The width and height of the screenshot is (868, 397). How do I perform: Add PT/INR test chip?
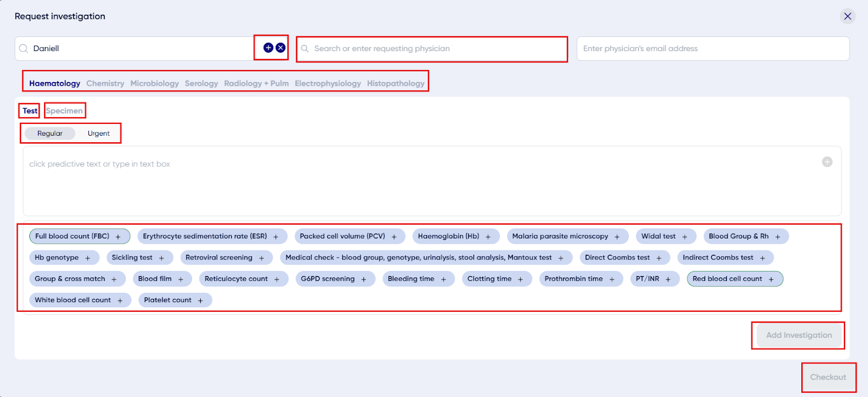(655, 279)
